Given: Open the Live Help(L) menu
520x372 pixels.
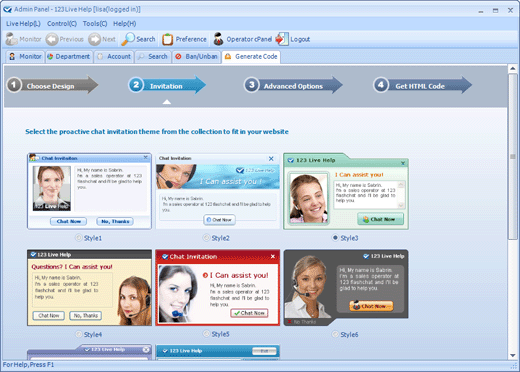Looking at the screenshot, I should [x=23, y=24].
